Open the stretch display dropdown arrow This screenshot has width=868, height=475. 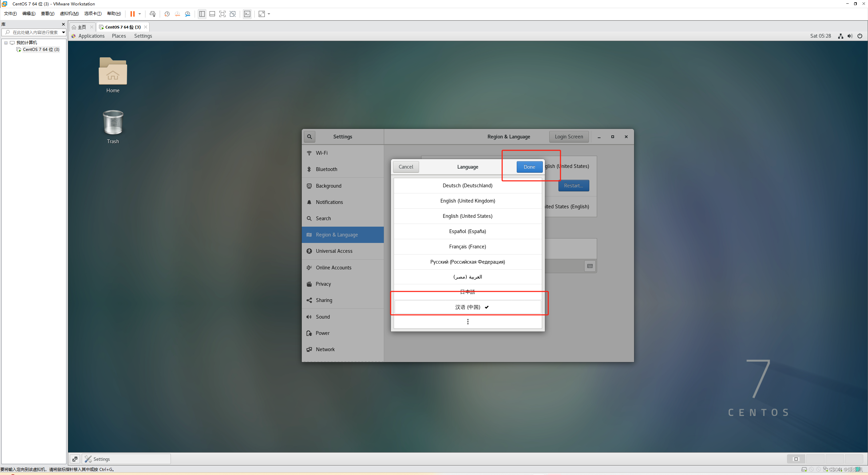tap(269, 14)
